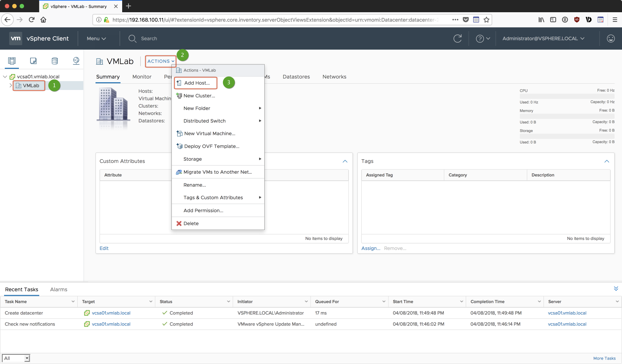622x364 pixels.
Task: Choose Add Host from Actions menu
Action: [197, 83]
